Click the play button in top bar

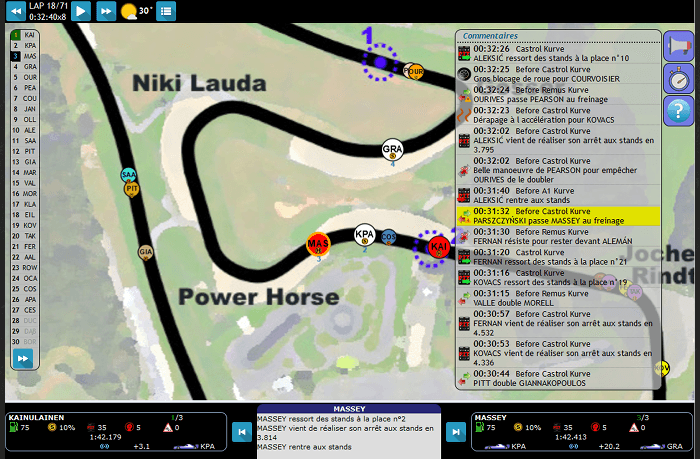(81, 11)
